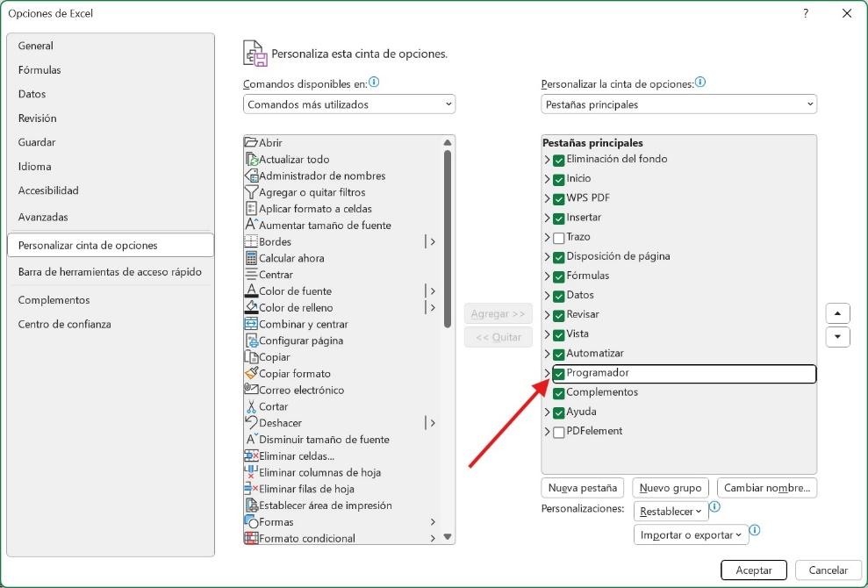Click the Eliminar filas de hoja icon

coord(251,489)
